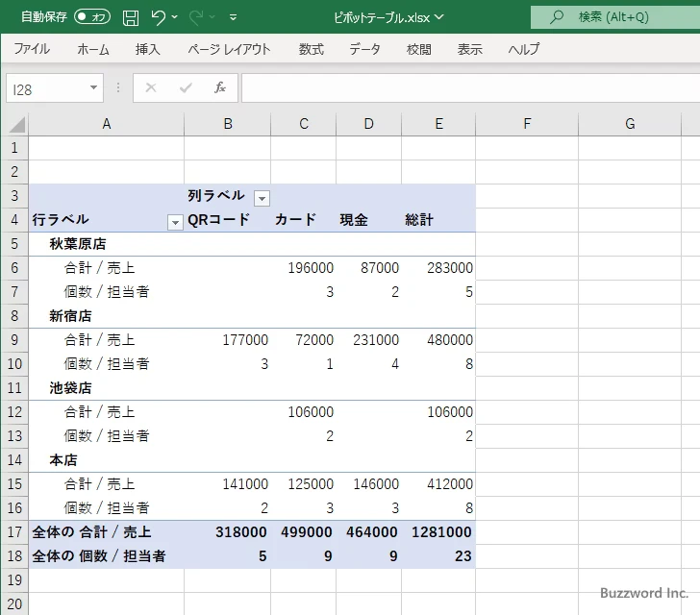Open the Undo history dropdown arrow
This screenshot has width=700, height=615.
(x=175, y=17)
